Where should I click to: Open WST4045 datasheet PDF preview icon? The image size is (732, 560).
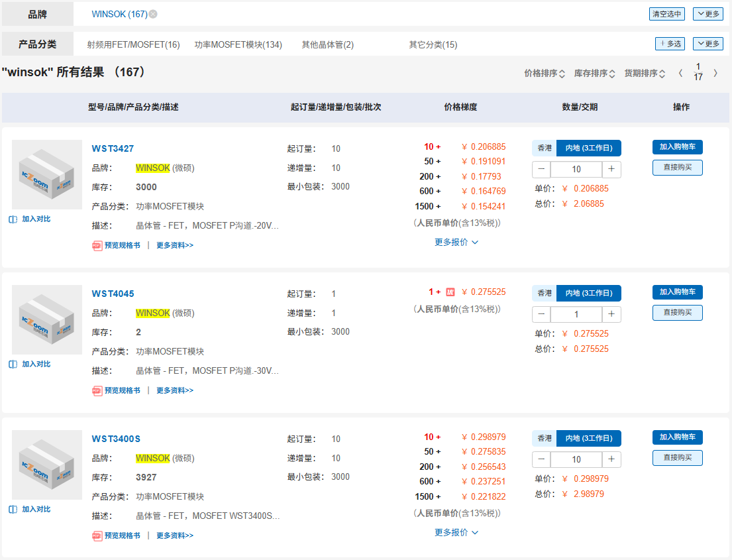point(97,391)
